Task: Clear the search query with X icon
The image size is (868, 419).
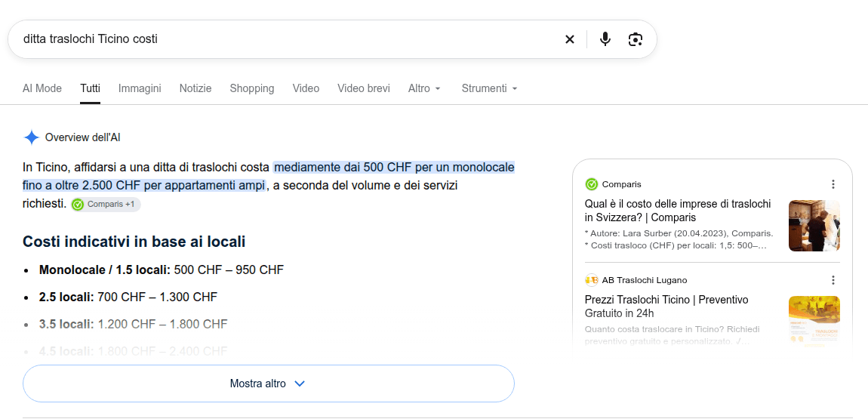Action: click(x=570, y=39)
